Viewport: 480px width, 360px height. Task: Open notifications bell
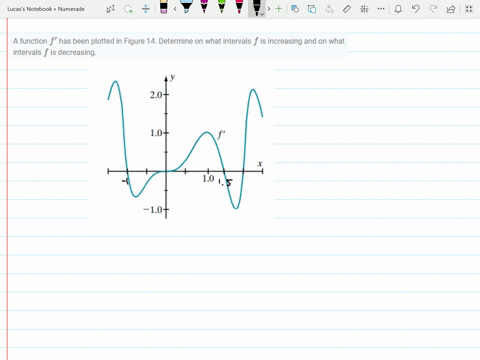(x=398, y=9)
